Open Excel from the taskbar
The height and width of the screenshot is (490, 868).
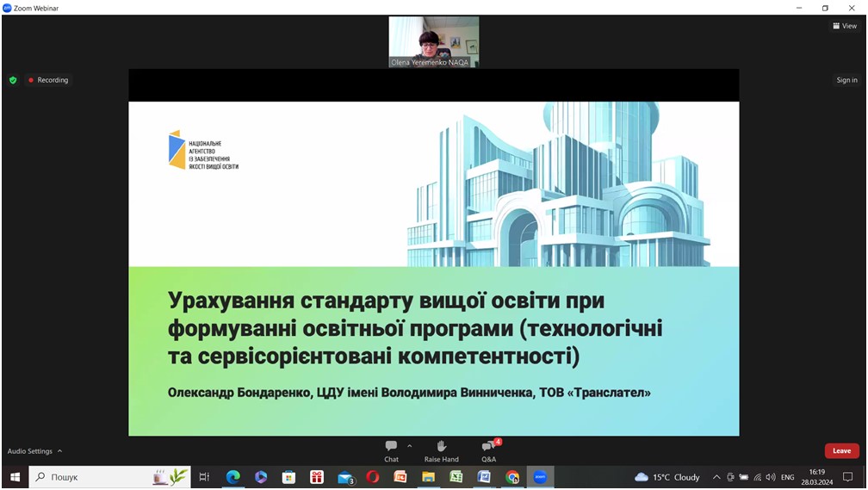click(456, 477)
